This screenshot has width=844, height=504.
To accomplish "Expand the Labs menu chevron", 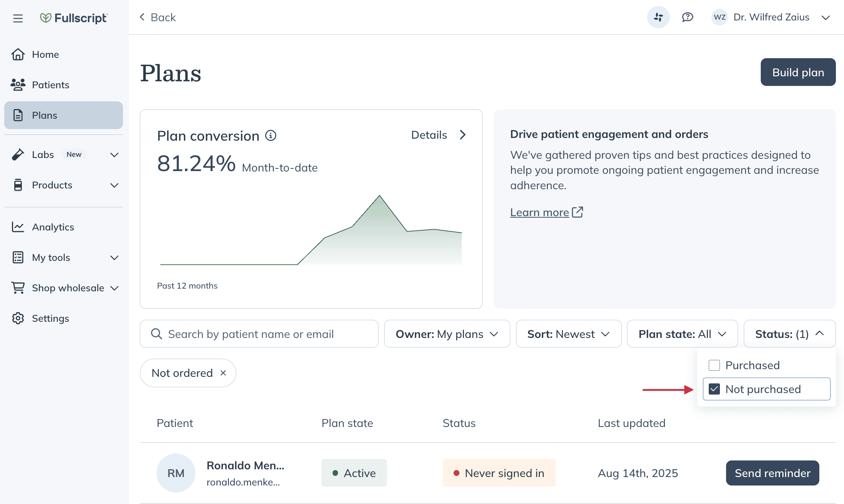I will tap(114, 155).
